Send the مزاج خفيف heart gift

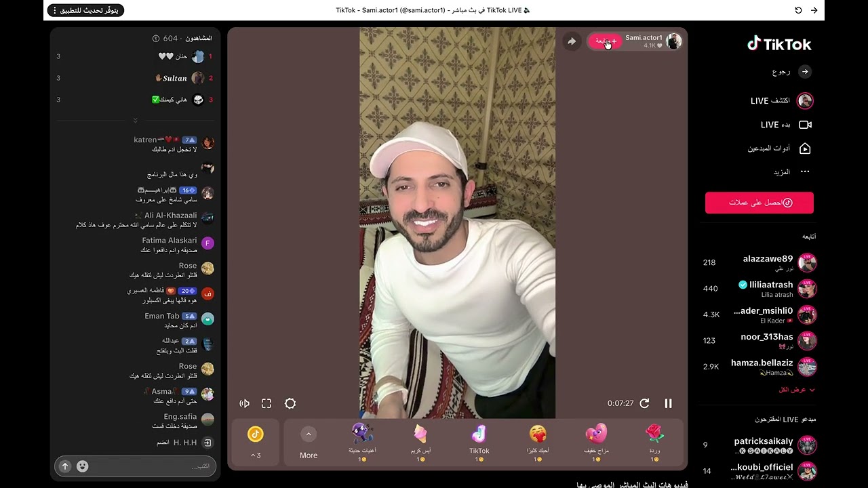[x=596, y=443]
